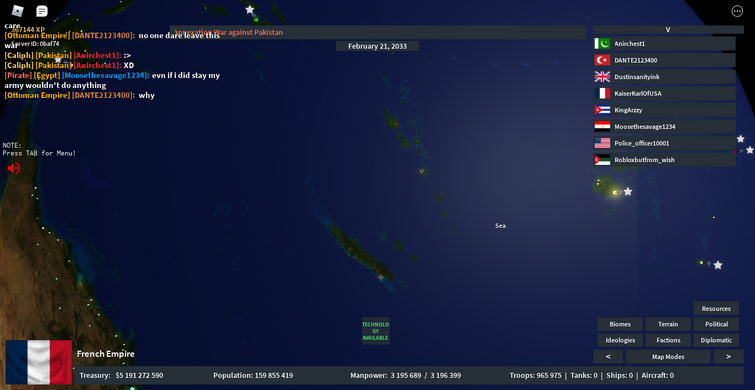Open the Annexation War against Pakistan banner
This screenshot has width=755, height=390.
coord(377,32)
